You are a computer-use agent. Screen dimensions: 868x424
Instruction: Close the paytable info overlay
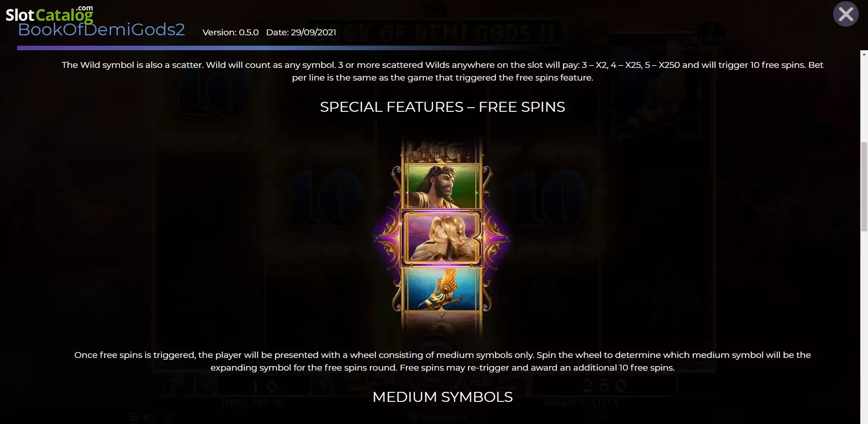point(845,14)
